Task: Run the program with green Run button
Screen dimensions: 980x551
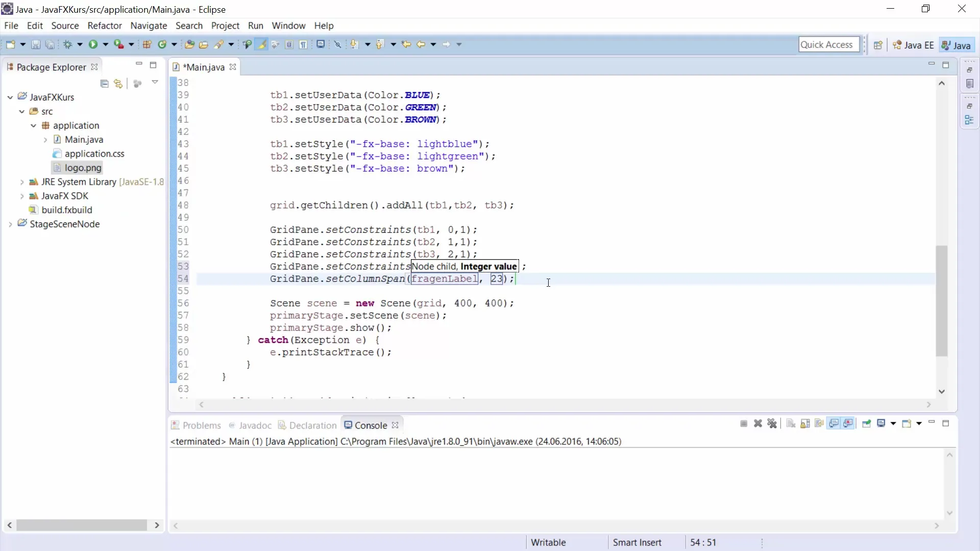Action: pos(93,44)
